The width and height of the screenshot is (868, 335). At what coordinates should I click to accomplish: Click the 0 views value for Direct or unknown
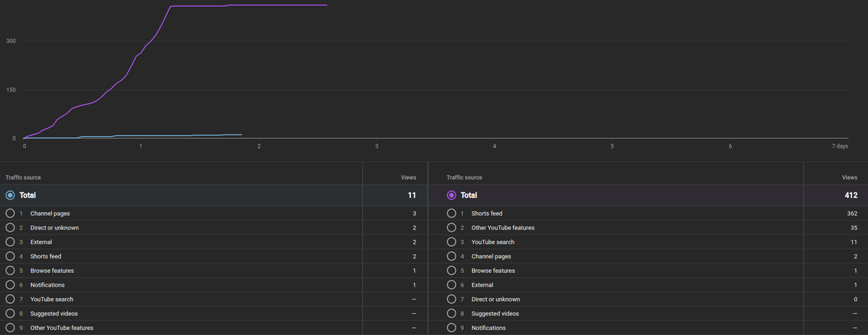pos(856,299)
